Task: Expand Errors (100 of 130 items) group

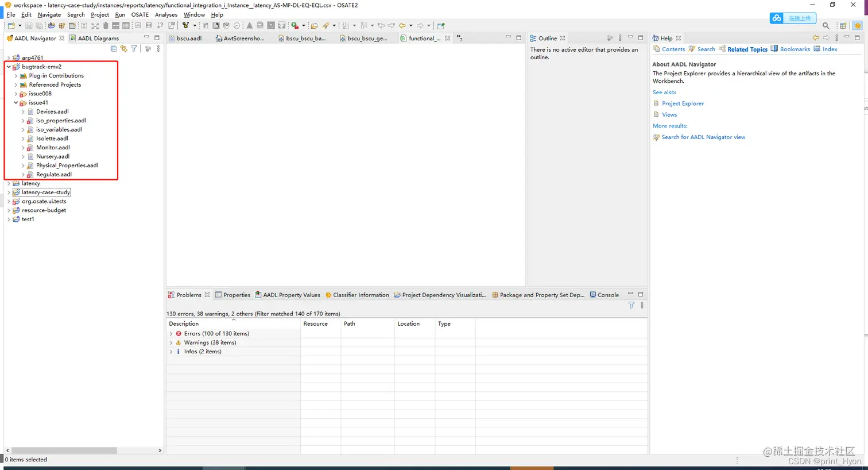Action: pyautogui.click(x=171, y=334)
